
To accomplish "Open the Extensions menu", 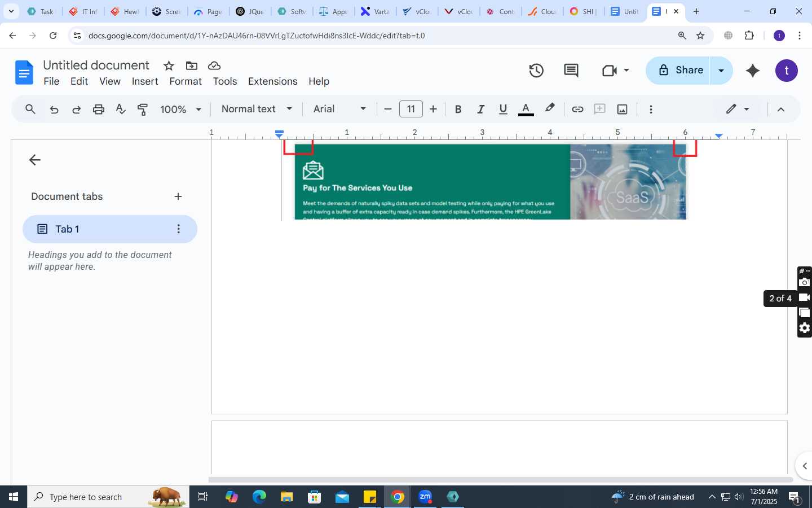I will (273, 81).
